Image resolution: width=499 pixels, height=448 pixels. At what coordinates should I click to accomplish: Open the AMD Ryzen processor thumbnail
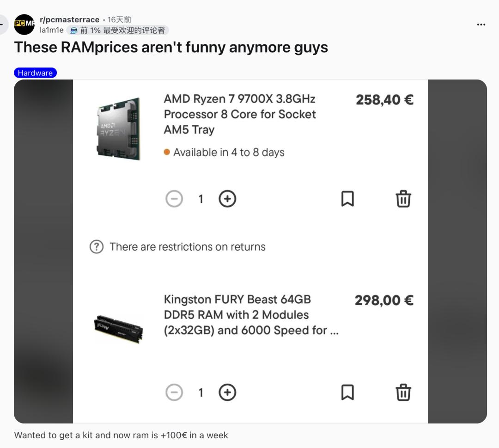118,129
